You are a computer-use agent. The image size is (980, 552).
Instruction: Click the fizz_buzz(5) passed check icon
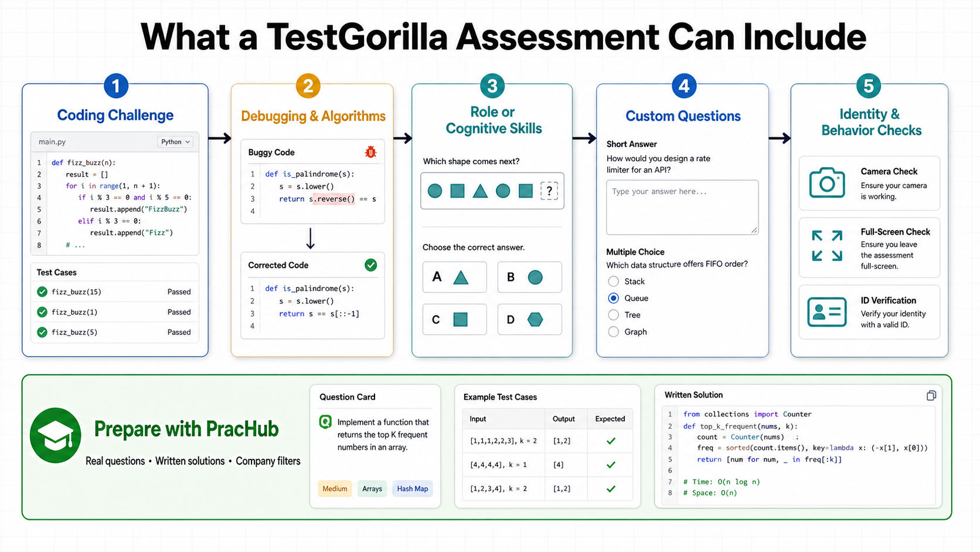point(42,332)
